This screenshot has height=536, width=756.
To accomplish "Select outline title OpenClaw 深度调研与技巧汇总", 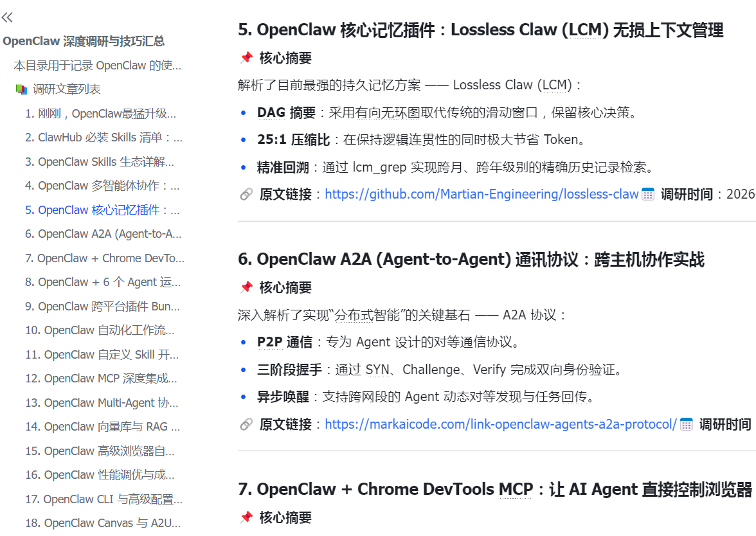I will [84, 41].
